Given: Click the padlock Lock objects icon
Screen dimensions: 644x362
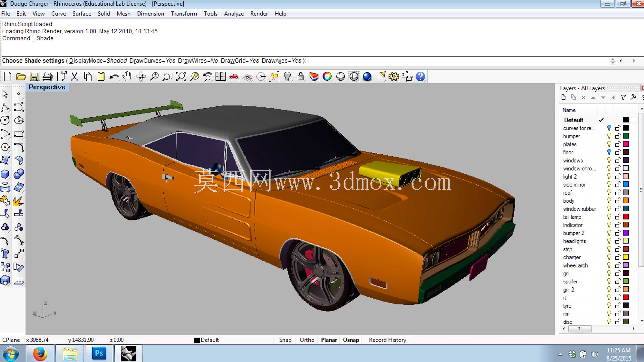Looking at the screenshot, I should pyautogui.click(x=300, y=76).
